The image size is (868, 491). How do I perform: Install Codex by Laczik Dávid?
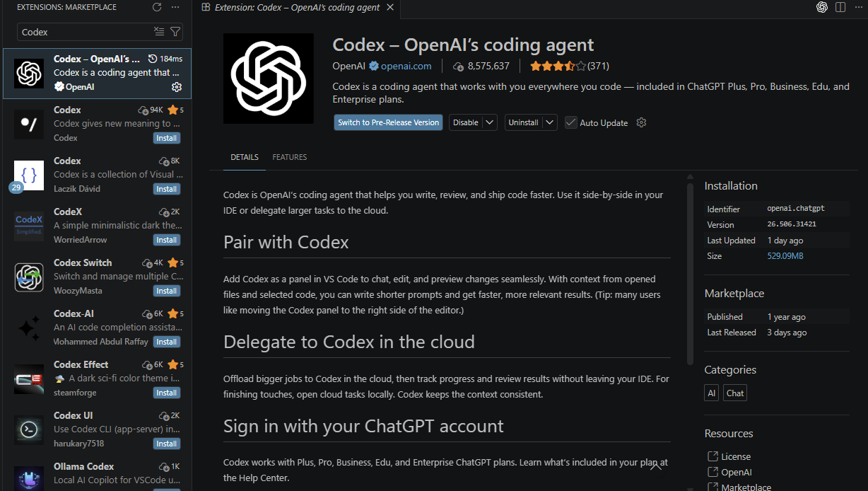167,189
